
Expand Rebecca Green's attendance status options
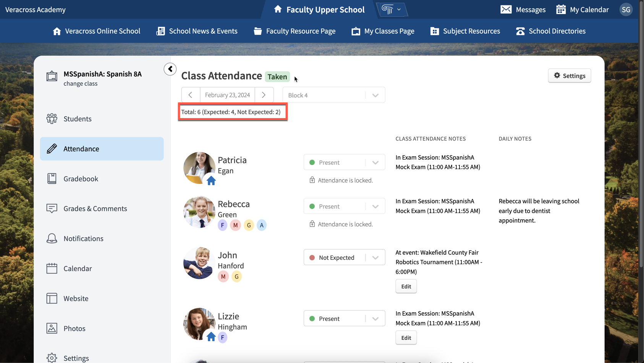[x=375, y=206]
